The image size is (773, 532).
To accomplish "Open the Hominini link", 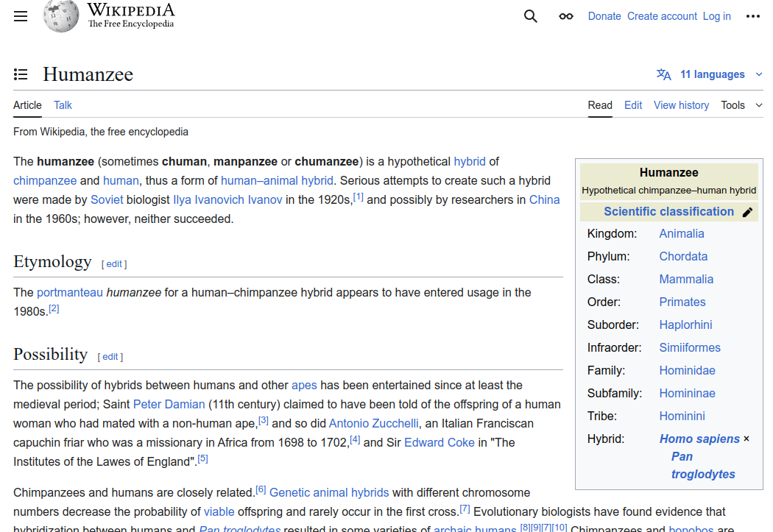I will 682,416.
